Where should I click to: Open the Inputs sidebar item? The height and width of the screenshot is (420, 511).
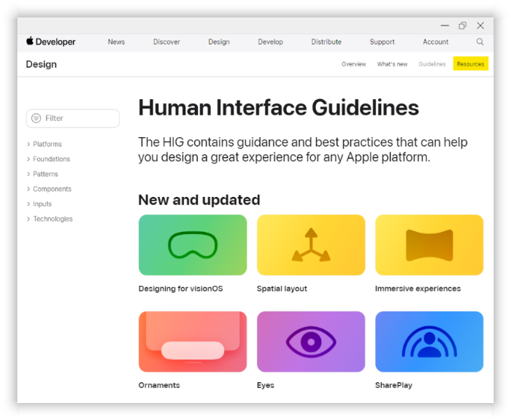[x=42, y=204]
